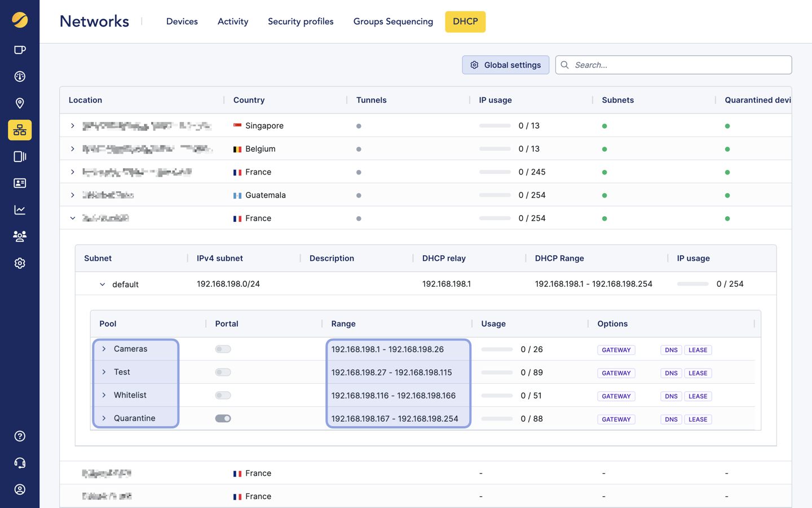This screenshot has width=812, height=508.
Task: Select the contact card icon in sidebar
Action: tap(20, 183)
